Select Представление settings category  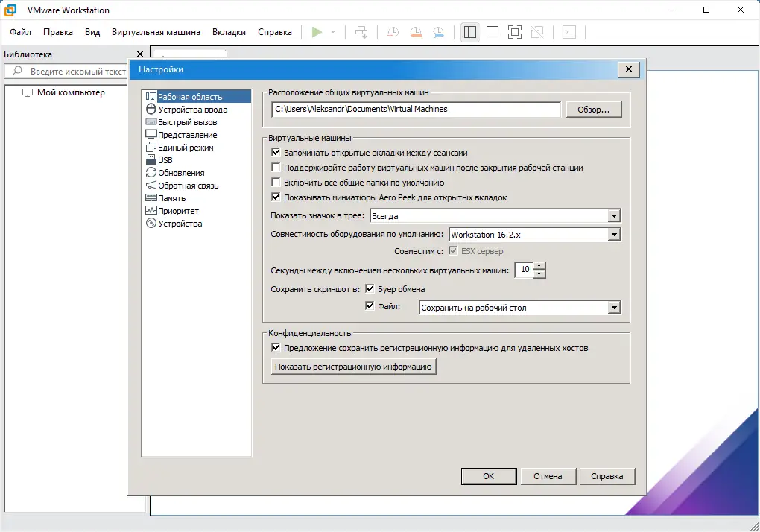click(x=187, y=135)
